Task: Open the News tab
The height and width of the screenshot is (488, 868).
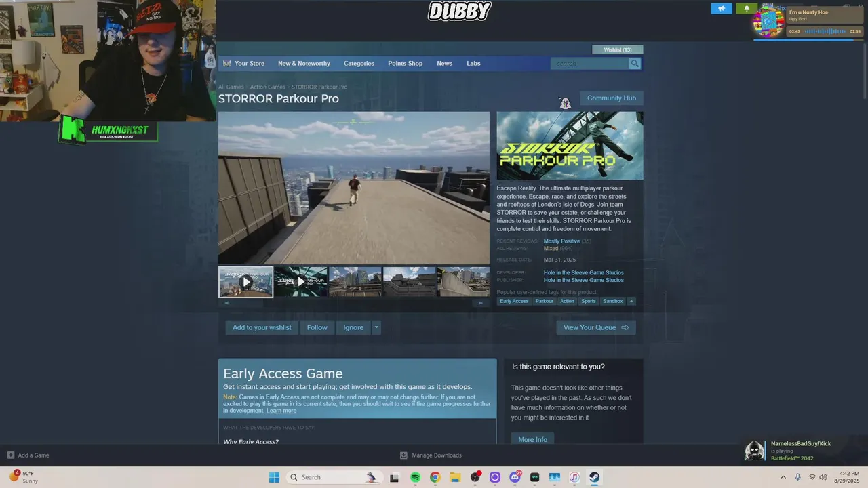Action: tap(444, 63)
